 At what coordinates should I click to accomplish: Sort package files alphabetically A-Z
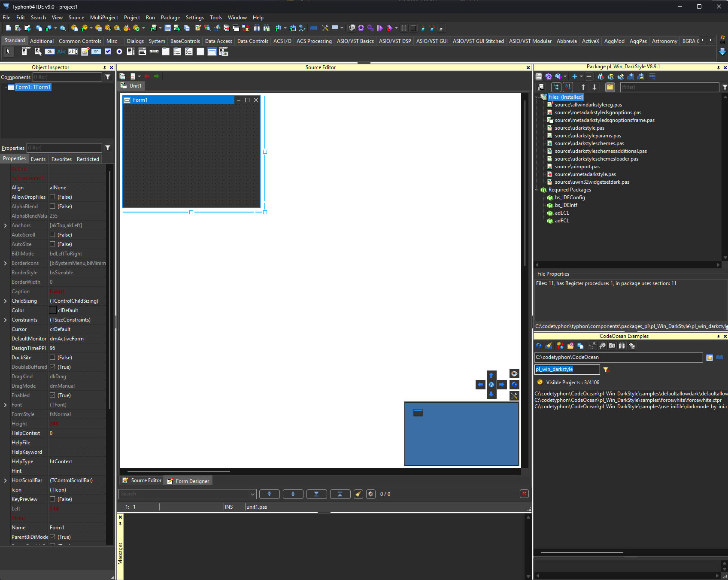pos(567,87)
